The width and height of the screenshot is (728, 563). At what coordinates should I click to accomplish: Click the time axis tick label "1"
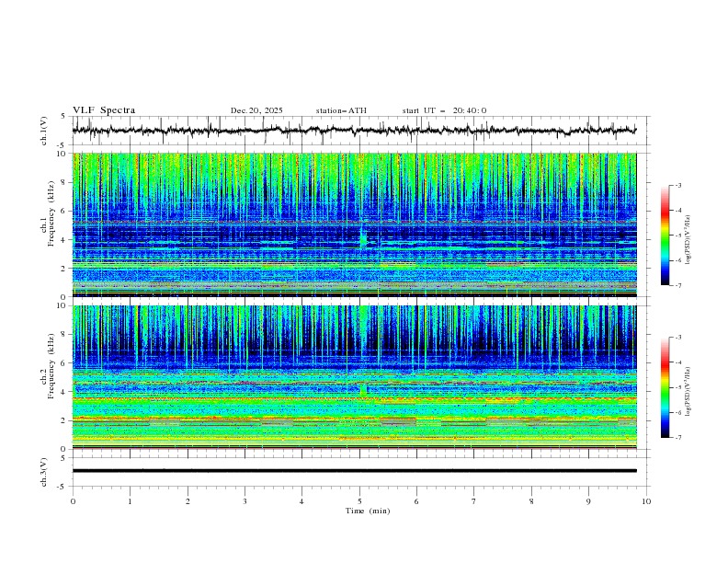click(x=130, y=501)
